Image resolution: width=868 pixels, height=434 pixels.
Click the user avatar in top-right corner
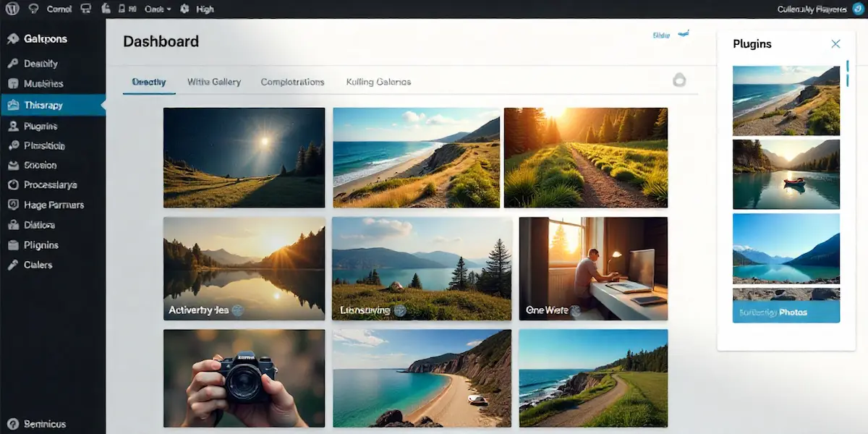coord(858,9)
